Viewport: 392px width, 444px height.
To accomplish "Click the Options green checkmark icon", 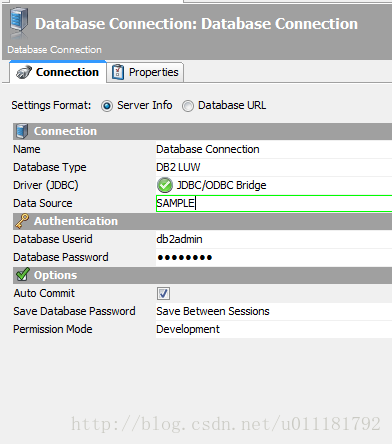I will [23, 275].
